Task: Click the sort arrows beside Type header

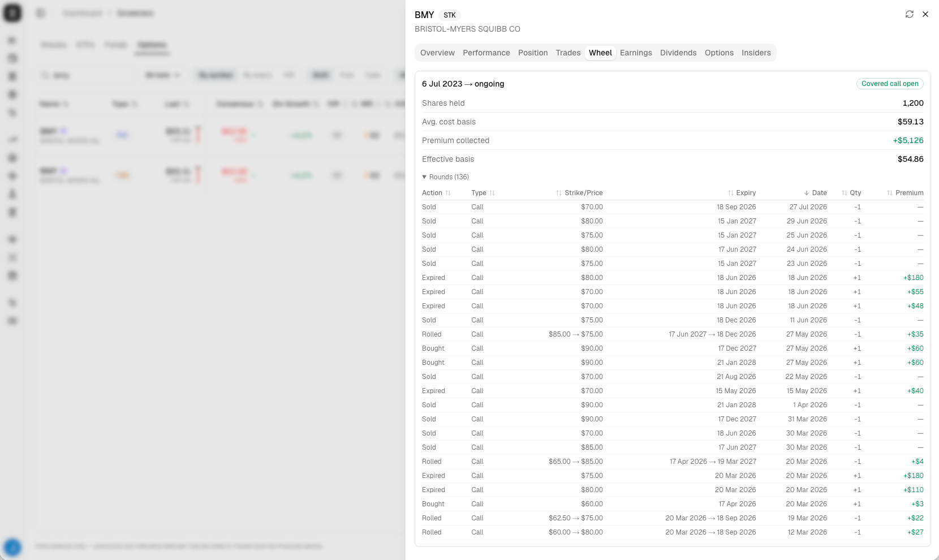Action: click(x=492, y=193)
